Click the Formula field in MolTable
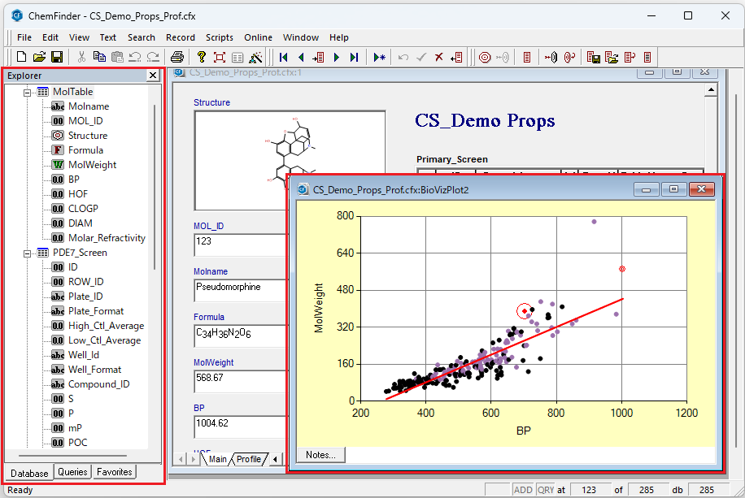 coord(85,150)
